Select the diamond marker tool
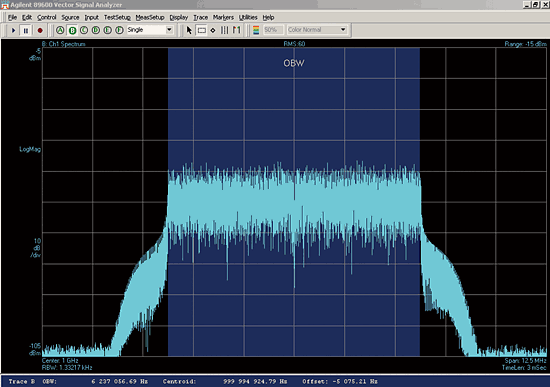This screenshot has height=387, width=550. click(x=213, y=30)
